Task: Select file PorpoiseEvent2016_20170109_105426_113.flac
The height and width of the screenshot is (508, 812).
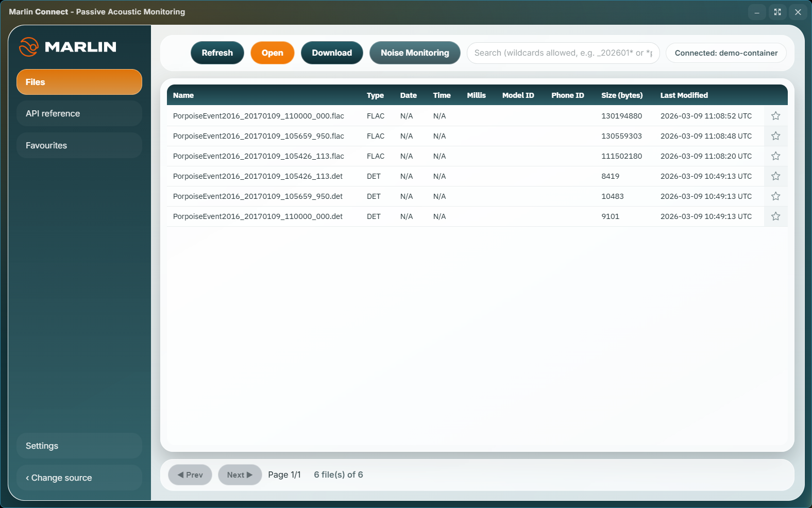Action: tap(259, 156)
